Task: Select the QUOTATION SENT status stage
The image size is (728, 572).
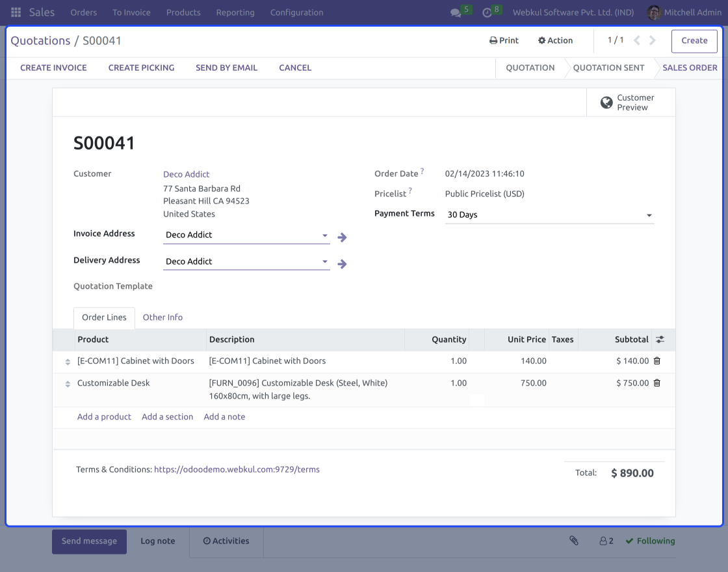Action: (608, 68)
